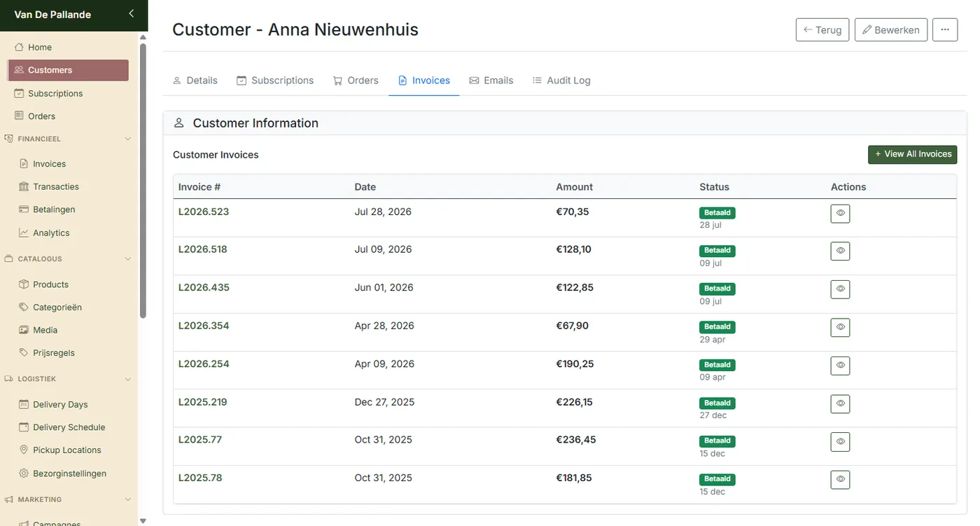This screenshot has height=526, width=980.
Task: Click the Pickup Locations pin icon
Action: click(24, 450)
